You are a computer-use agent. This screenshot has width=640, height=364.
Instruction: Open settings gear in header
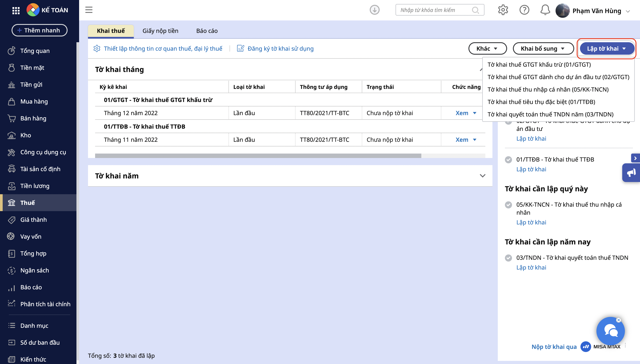tap(503, 10)
